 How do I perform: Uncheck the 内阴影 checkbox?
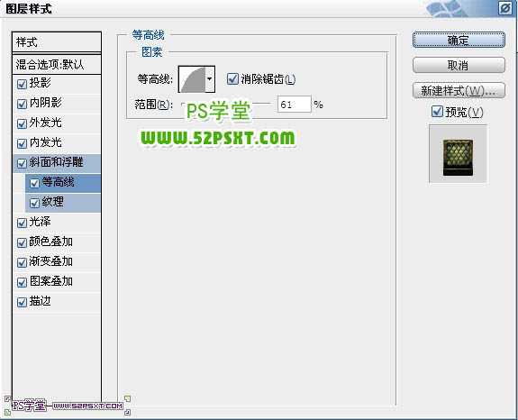pyautogui.click(x=22, y=104)
